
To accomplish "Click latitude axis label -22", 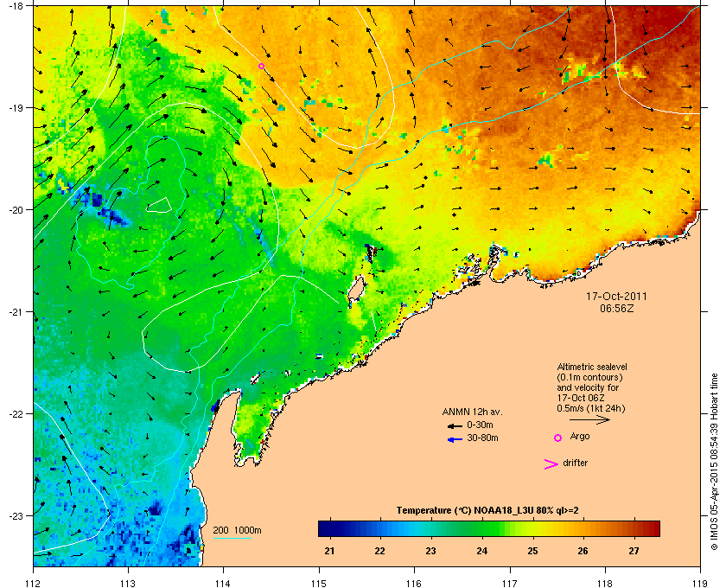I will point(17,413).
